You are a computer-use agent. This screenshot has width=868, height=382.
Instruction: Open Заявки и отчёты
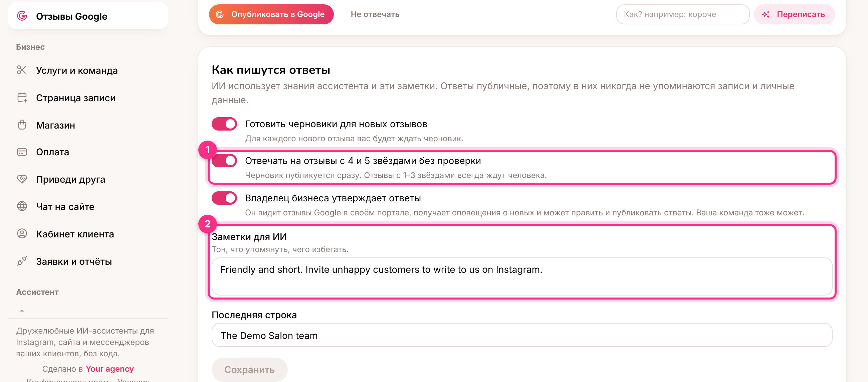click(x=88, y=261)
